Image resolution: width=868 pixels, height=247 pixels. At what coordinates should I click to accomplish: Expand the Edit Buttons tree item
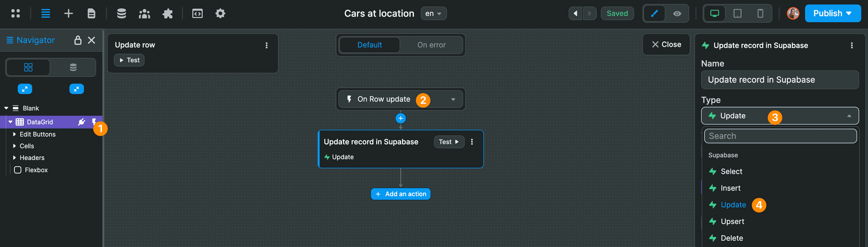(x=14, y=134)
